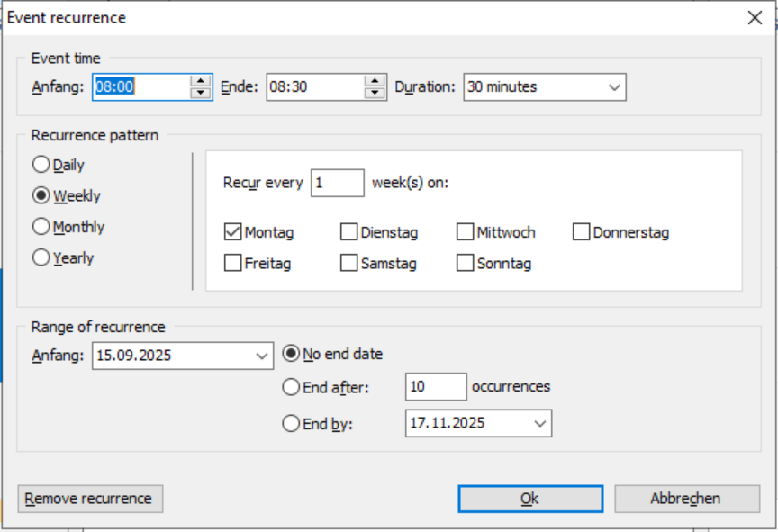Click the Recur every weeks input field
Screen dimensions: 778x532
[x=337, y=183]
